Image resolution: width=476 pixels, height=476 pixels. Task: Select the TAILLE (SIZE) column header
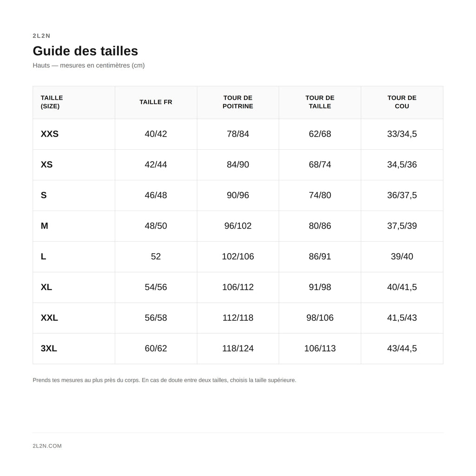[x=74, y=102]
